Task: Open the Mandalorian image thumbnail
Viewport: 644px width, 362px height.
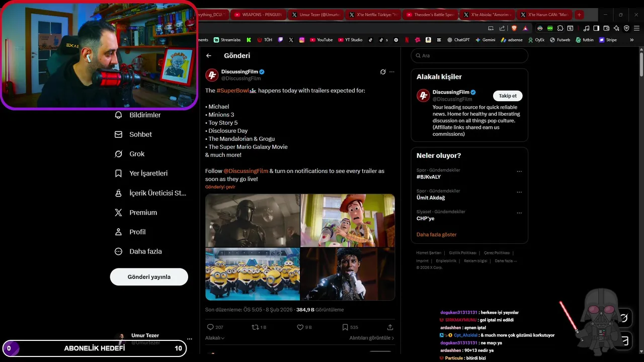Action: coord(253,220)
